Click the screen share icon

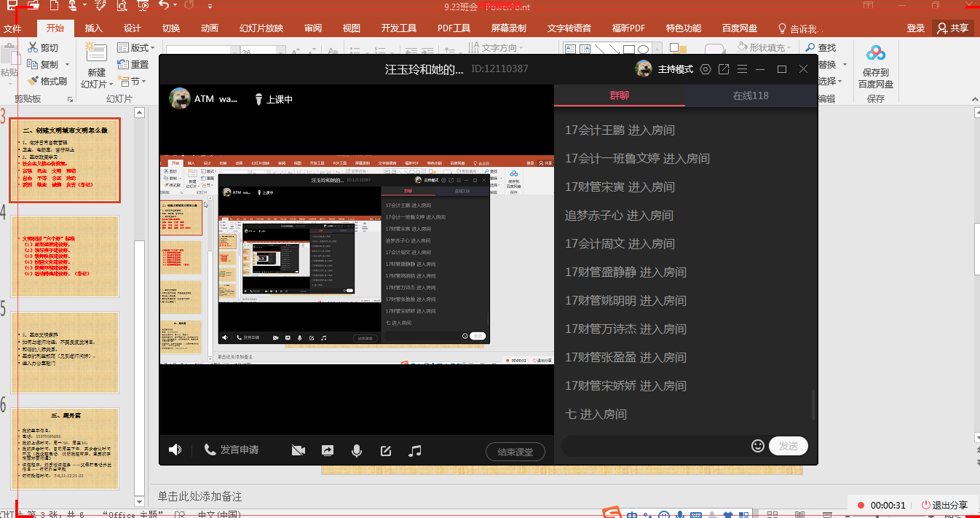pos(328,450)
